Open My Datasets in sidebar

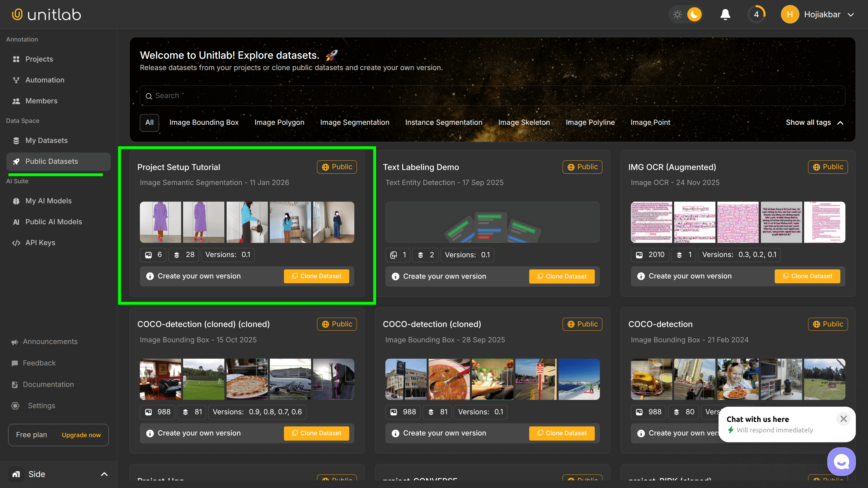(47, 140)
